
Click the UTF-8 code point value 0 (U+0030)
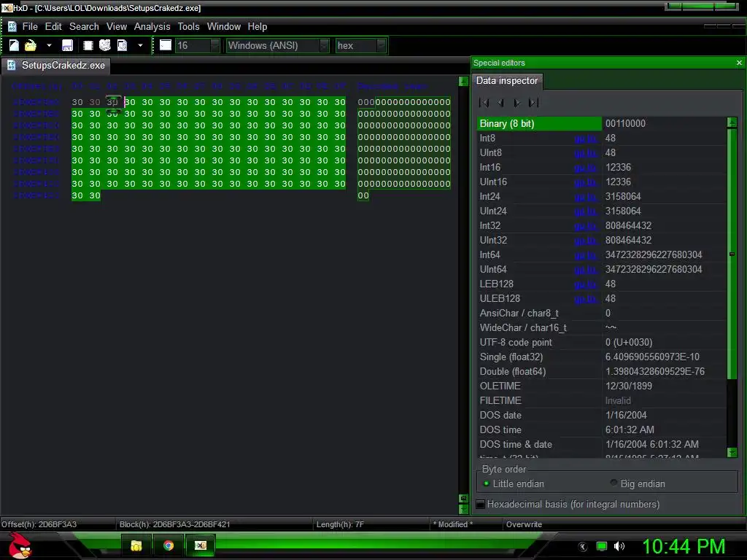coord(629,343)
